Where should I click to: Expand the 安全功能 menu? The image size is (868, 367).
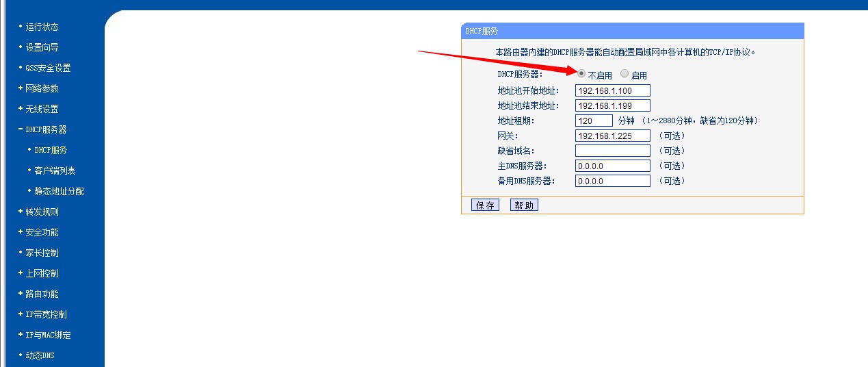tap(42, 232)
